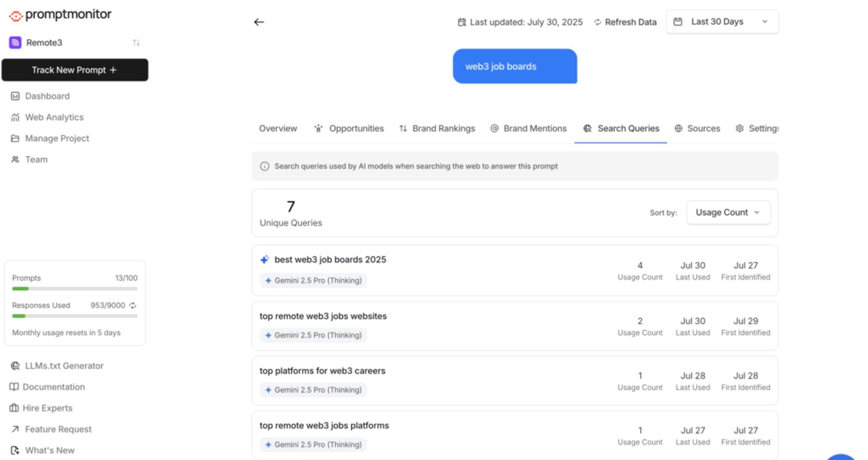Open the Last 30 Days date dropdown

722,22
